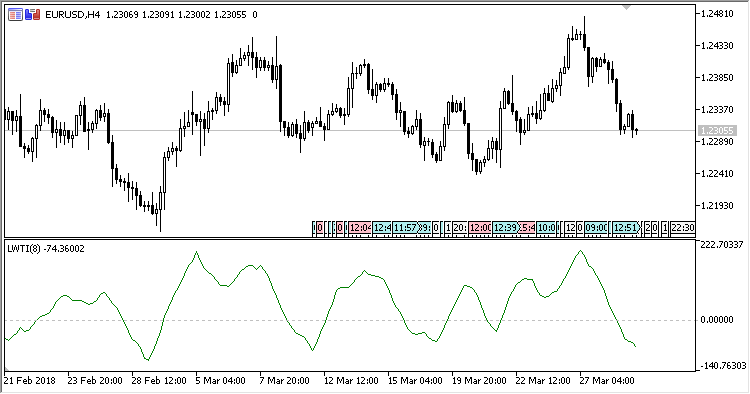Open the blue 11:57 calendar event marker
This screenshot has width=750, height=394.
click(405, 228)
